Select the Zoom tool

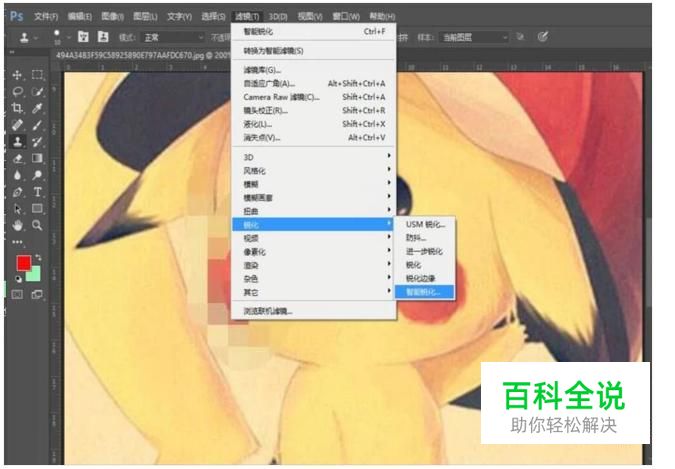point(37,225)
